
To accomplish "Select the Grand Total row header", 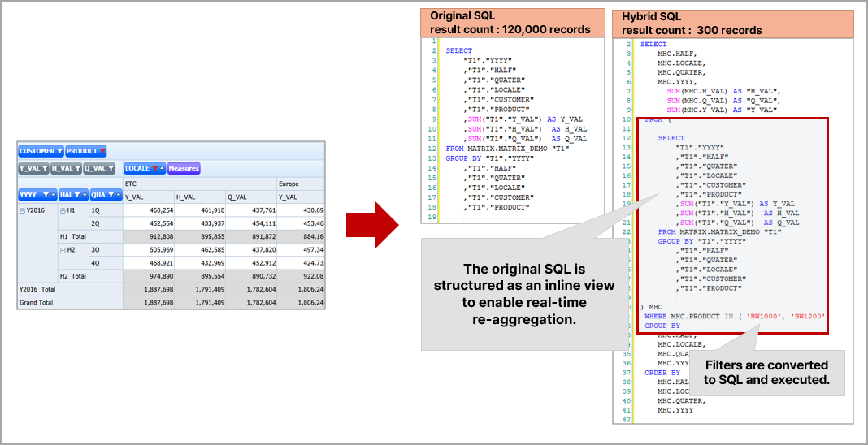I will [70, 302].
